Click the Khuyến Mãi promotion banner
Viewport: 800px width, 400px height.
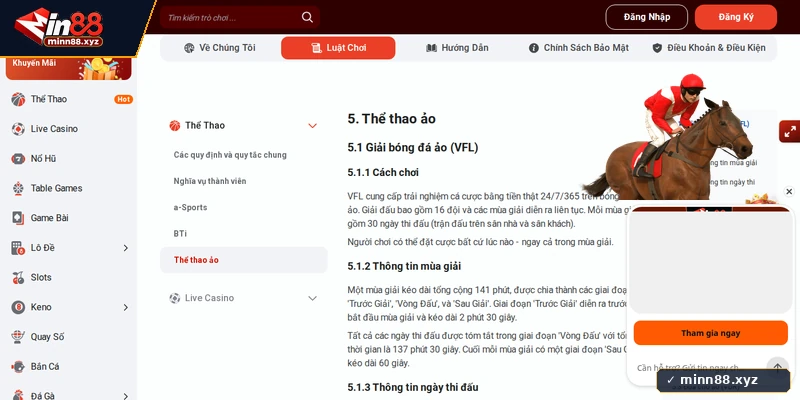68,68
